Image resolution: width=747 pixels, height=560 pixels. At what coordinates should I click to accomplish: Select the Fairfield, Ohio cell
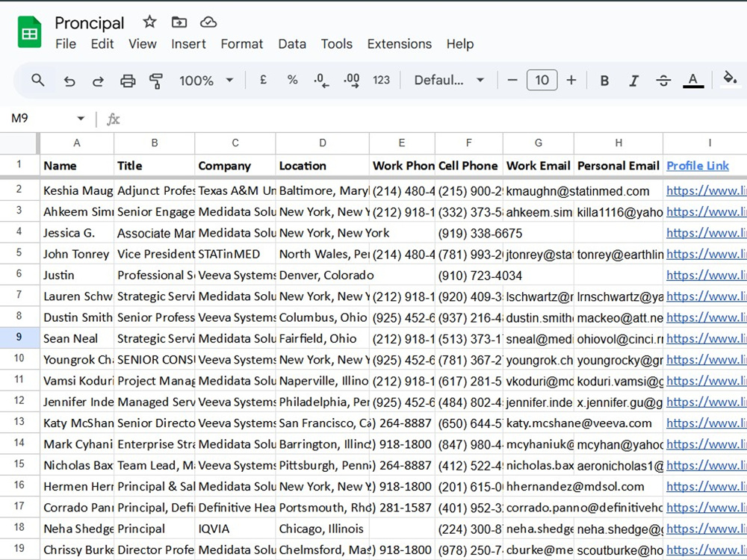coord(323,338)
